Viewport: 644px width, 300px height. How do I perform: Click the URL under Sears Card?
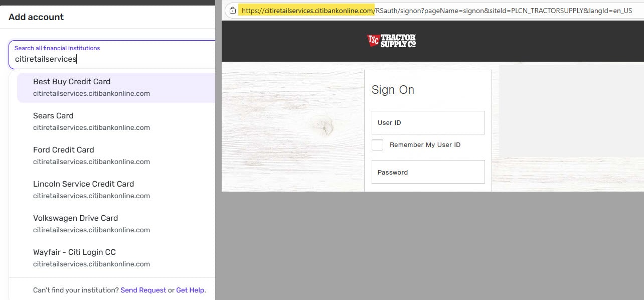91,127
